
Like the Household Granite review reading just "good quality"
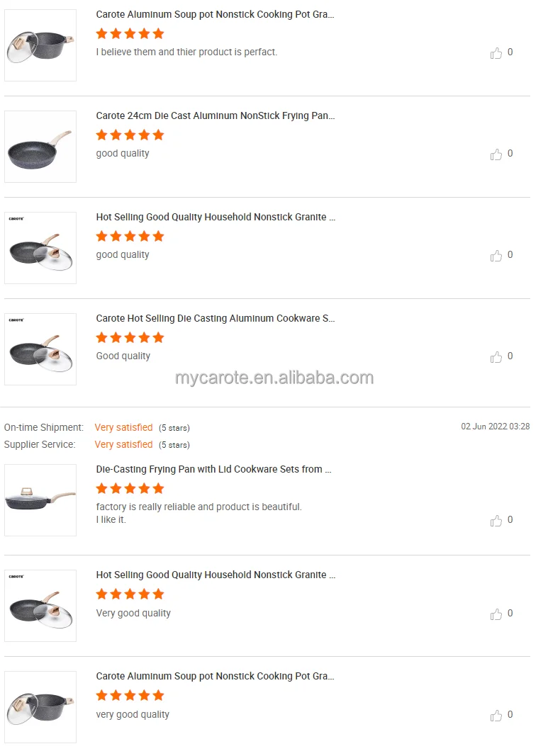[x=496, y=256]
